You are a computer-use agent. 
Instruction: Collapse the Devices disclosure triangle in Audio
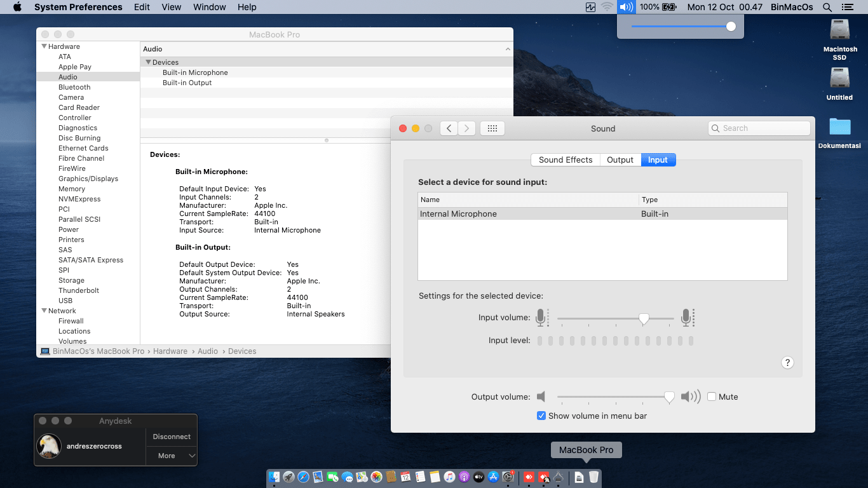tap(148, 62)
